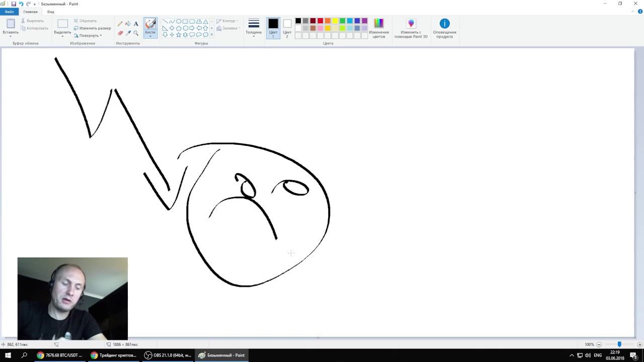This screenshot has height=362, width=644.
Task: Select Цвет 2 background color
Action: click(287, 28)
